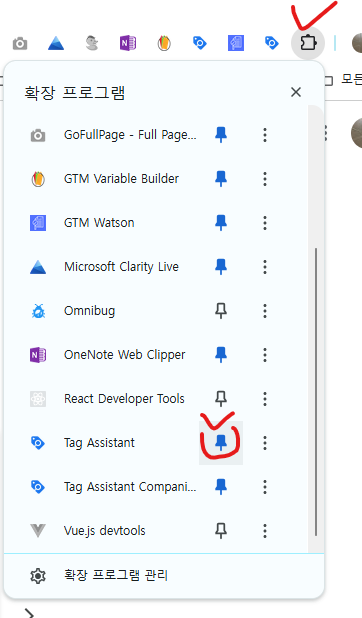Open more options for Vue.js devtools
Image resolution: width=362 pixels, height=618 pixels.
[265, 531]
